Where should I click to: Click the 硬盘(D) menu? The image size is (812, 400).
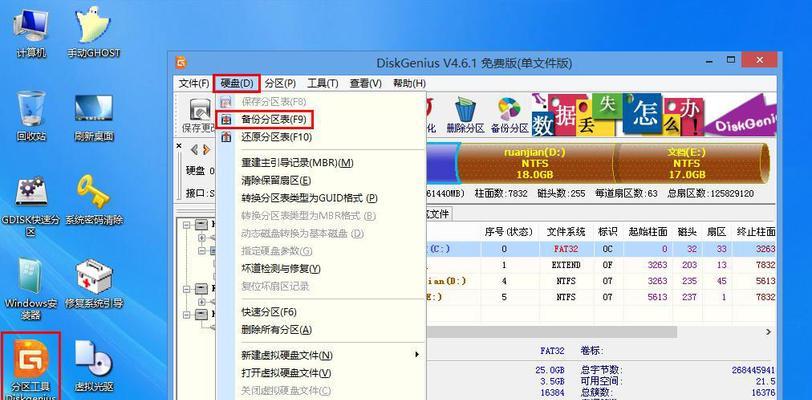[x=237, y=83]
